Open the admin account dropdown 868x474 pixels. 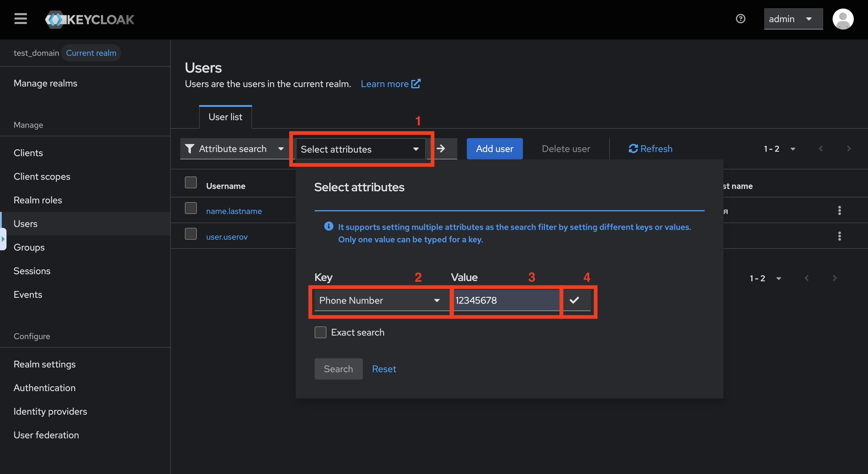(793, 19)
